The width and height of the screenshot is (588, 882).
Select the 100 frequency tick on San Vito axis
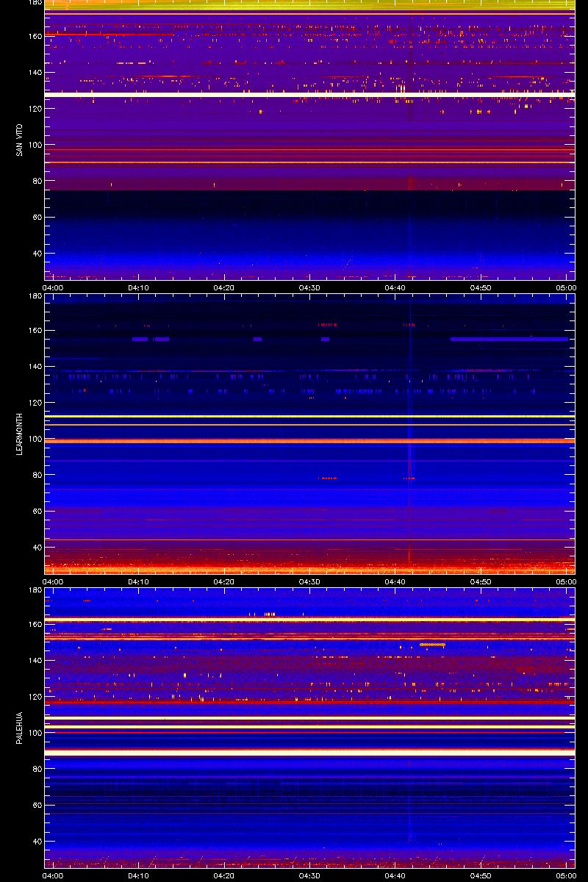tap(34, 145)
